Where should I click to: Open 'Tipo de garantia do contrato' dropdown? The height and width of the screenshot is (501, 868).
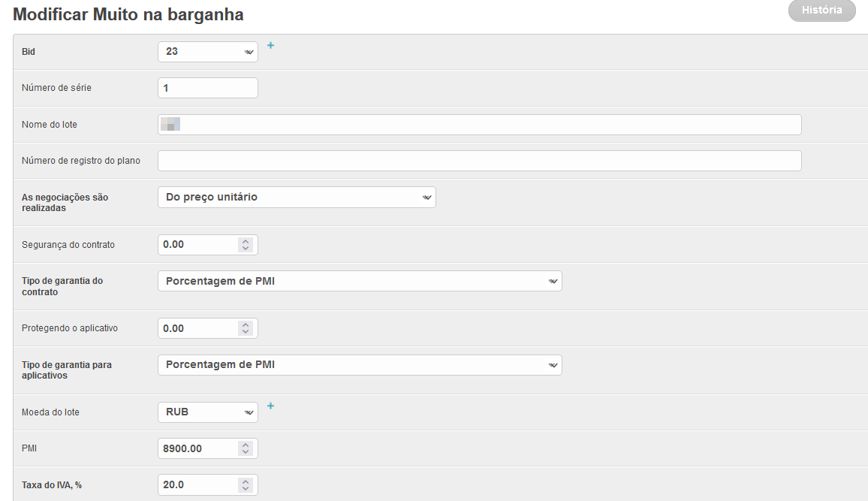point(360,282)
